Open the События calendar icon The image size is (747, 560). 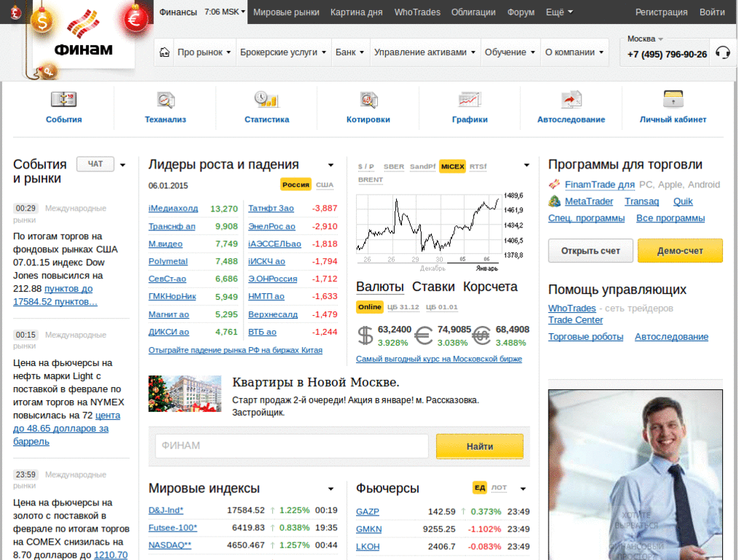tap(64, 99)
